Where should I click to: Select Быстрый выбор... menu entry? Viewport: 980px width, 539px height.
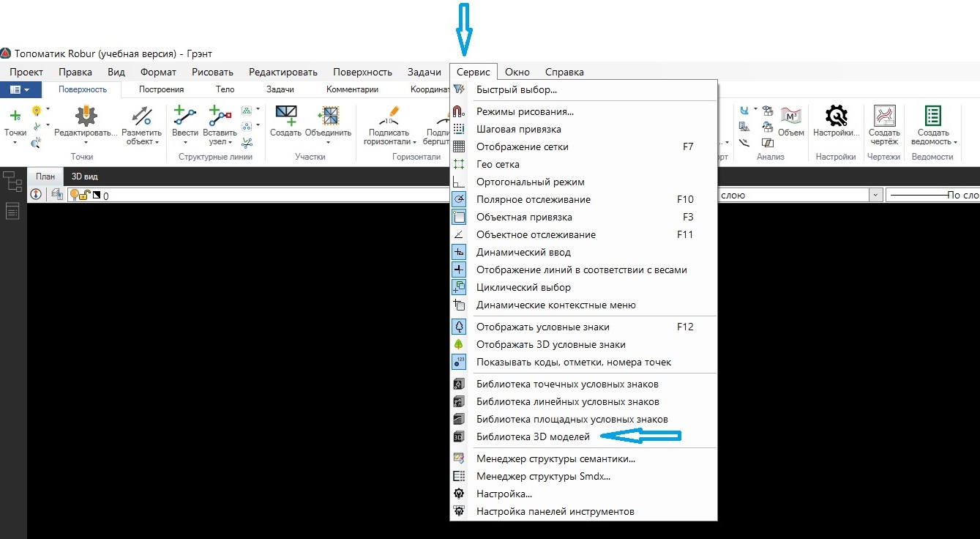tap(516, 89)
